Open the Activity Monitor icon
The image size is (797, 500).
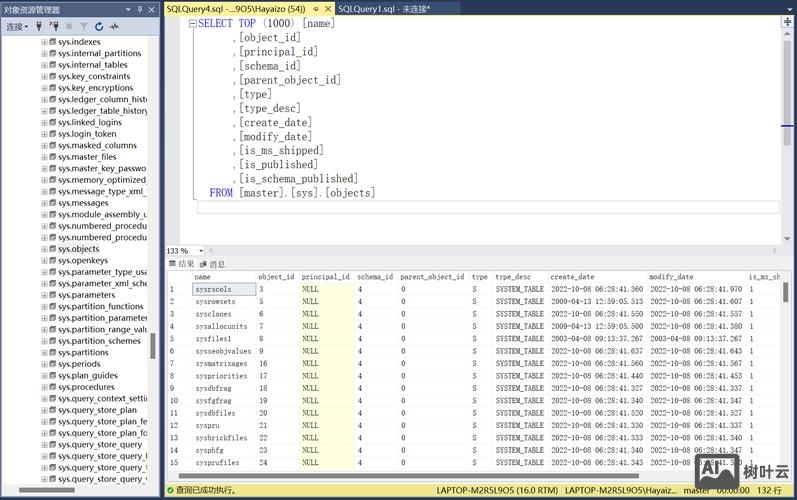114,26
